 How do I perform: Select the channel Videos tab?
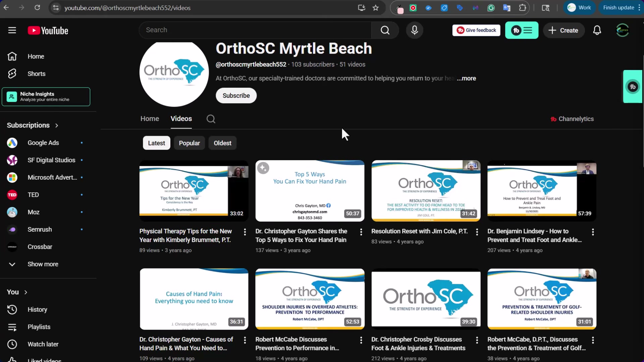[181, 119]
